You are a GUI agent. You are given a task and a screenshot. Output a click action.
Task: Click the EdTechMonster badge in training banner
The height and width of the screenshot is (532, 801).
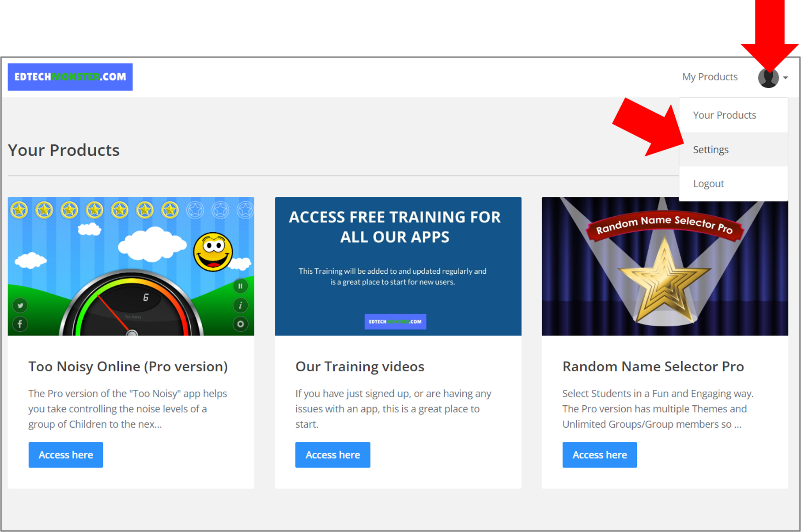pyautogui.click(x=396, y=321)
